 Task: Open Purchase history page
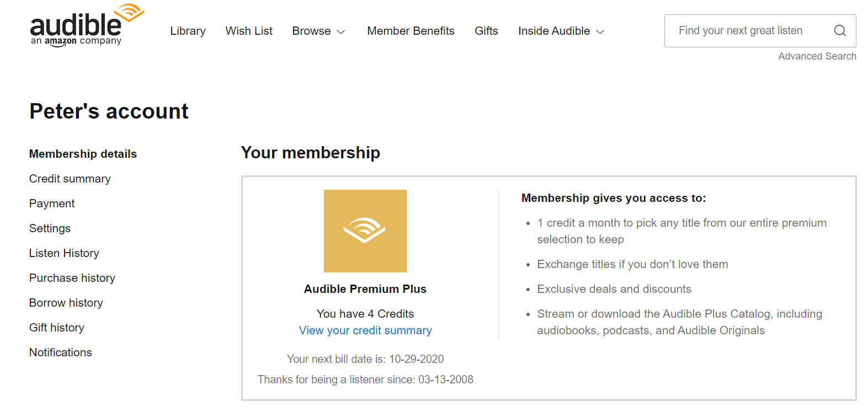point(72,278)
